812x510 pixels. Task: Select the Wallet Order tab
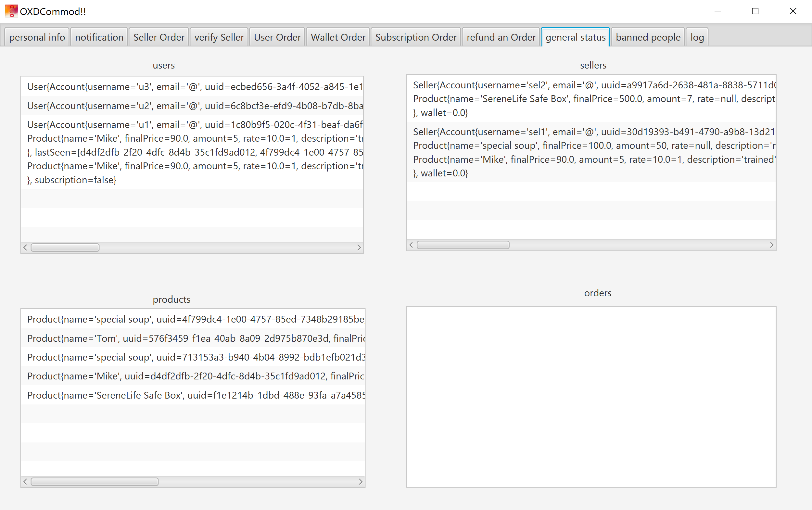[x=338, y=37]
